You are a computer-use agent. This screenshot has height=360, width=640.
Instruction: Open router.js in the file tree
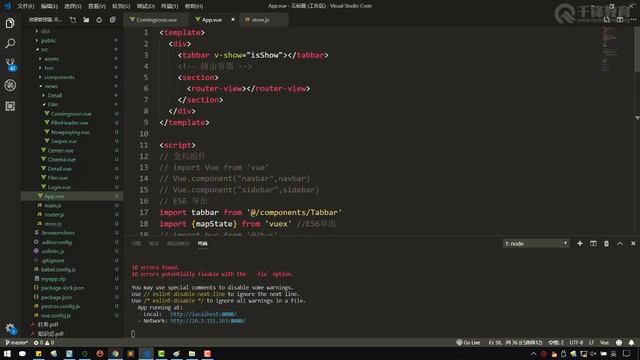[x=54, y=215]
